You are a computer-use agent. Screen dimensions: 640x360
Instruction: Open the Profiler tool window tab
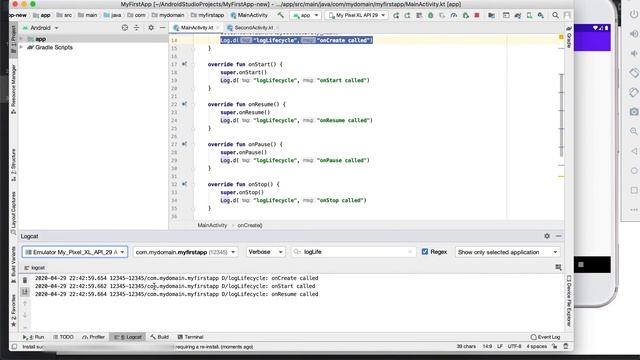point(93,337)
